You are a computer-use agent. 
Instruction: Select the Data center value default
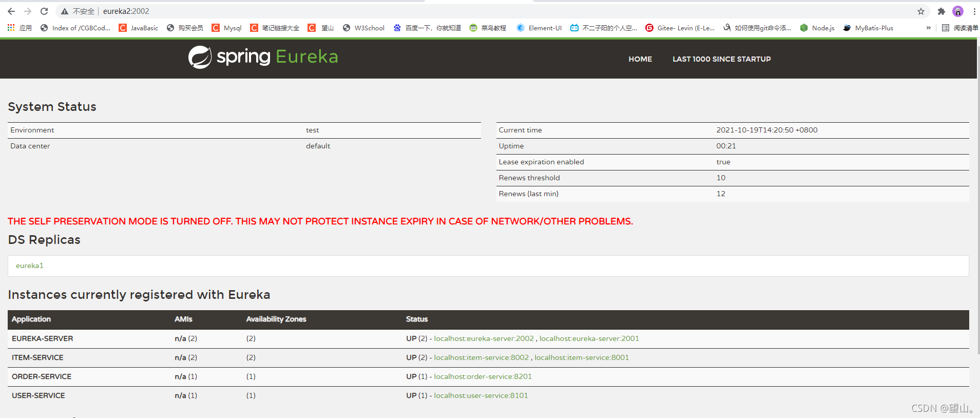click(318, 146)
